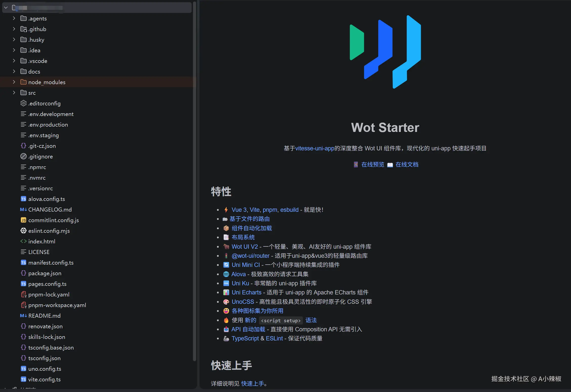Click manifest.config.ts TypeScript icon
The image size is (571, 392).
point(24,263)
